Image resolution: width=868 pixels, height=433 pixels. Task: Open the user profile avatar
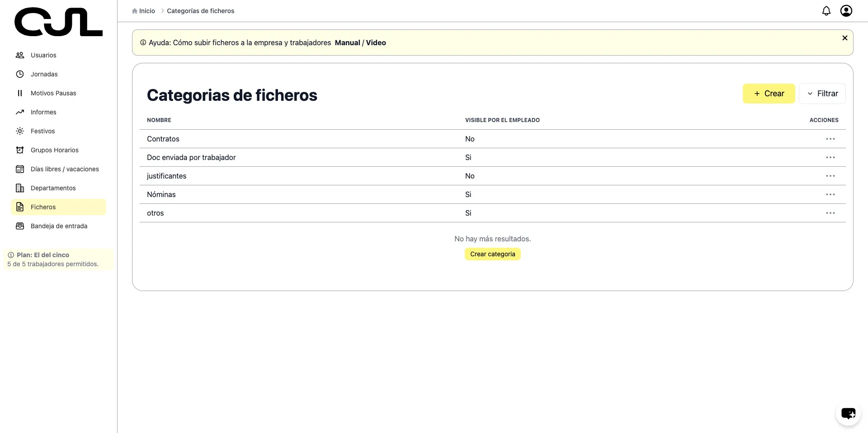tap(846, 10)
